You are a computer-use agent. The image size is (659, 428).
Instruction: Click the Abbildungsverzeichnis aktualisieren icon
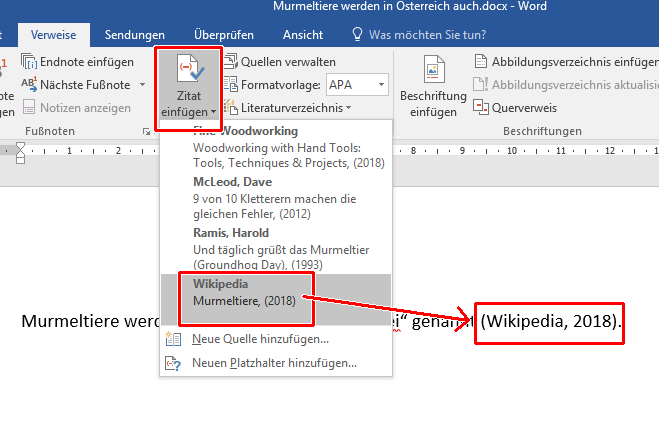pyautogui.click(x=481, y=84)
